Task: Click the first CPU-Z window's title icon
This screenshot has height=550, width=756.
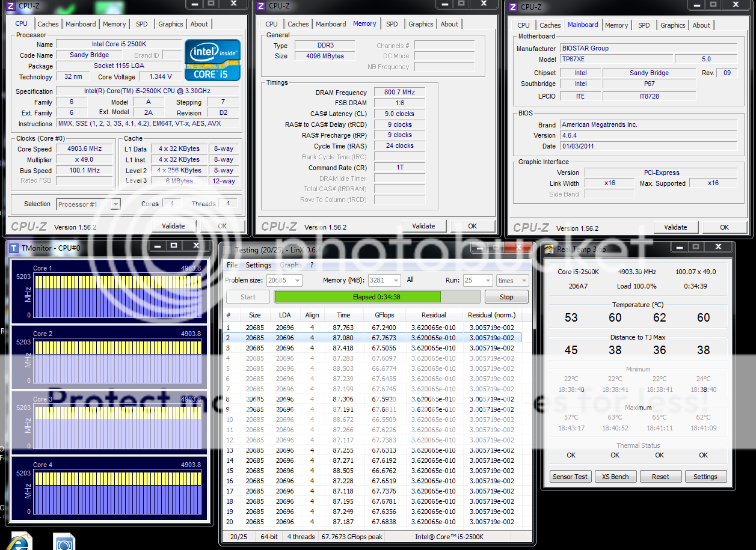Action: click(11, 5)
